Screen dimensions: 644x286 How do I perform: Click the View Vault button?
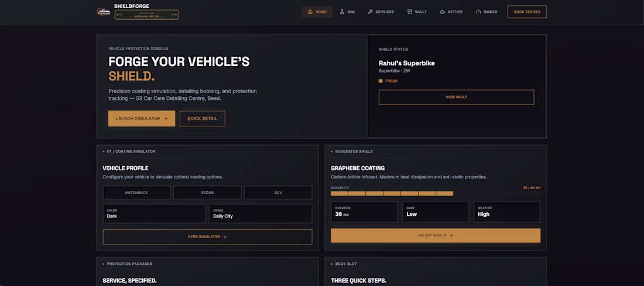pyautogui.click(x=456, y=97)
